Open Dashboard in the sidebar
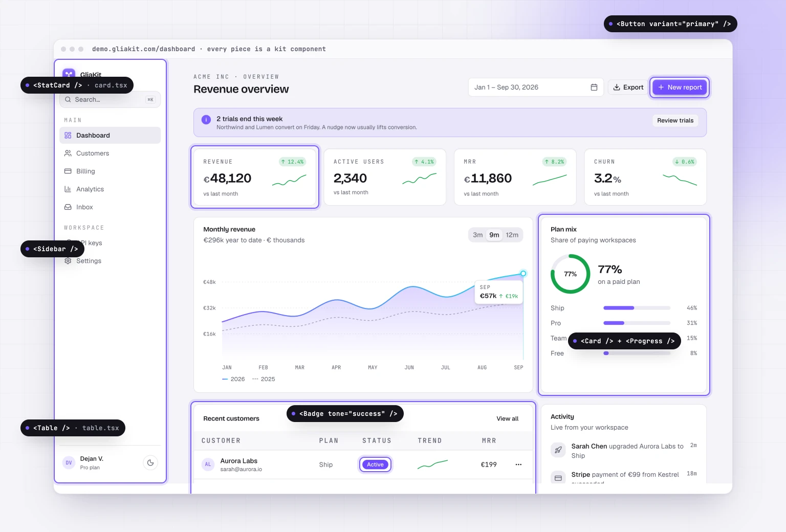The height and width of the screenshot is (532, 786). point(110,136)
